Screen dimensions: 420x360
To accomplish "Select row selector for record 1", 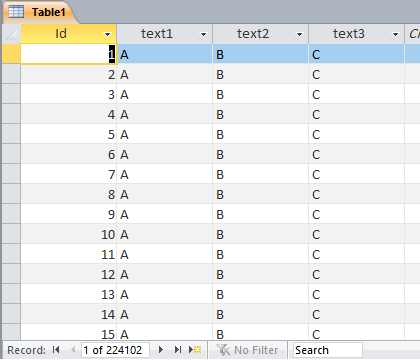I will point(11,54).
